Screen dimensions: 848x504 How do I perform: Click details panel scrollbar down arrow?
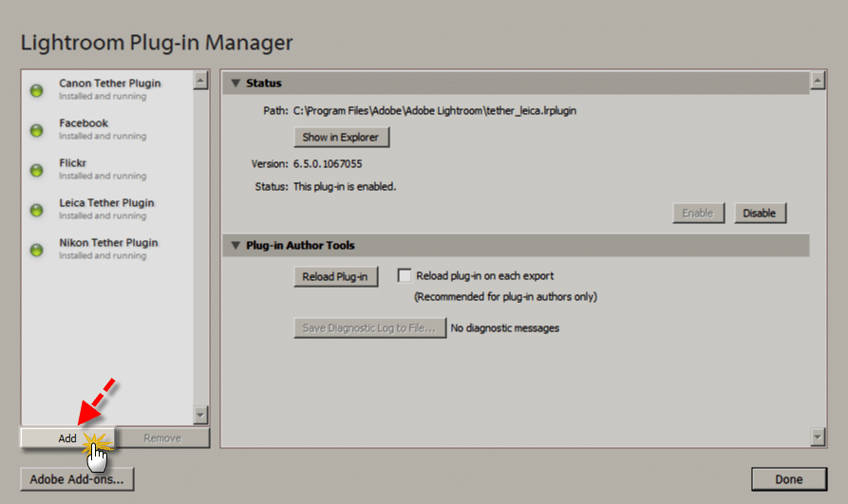point(818,437)
